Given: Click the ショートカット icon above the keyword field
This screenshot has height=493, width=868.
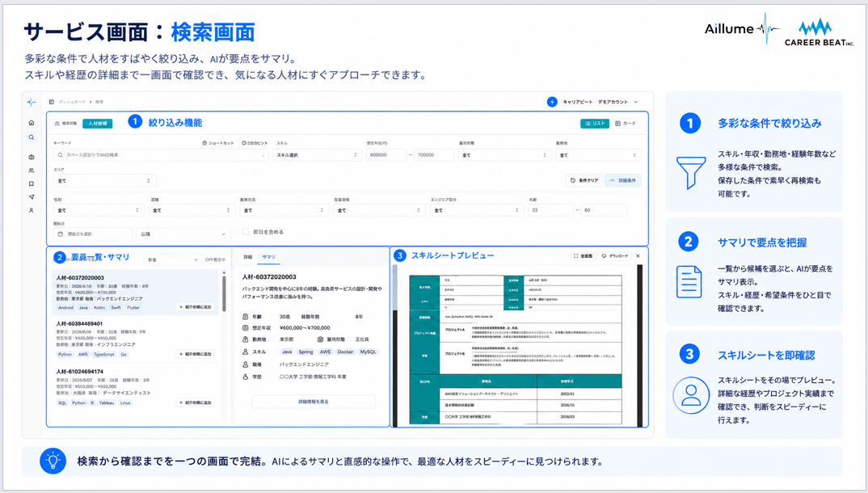Looking at the screenshot, I should click(x=204, y=143).
